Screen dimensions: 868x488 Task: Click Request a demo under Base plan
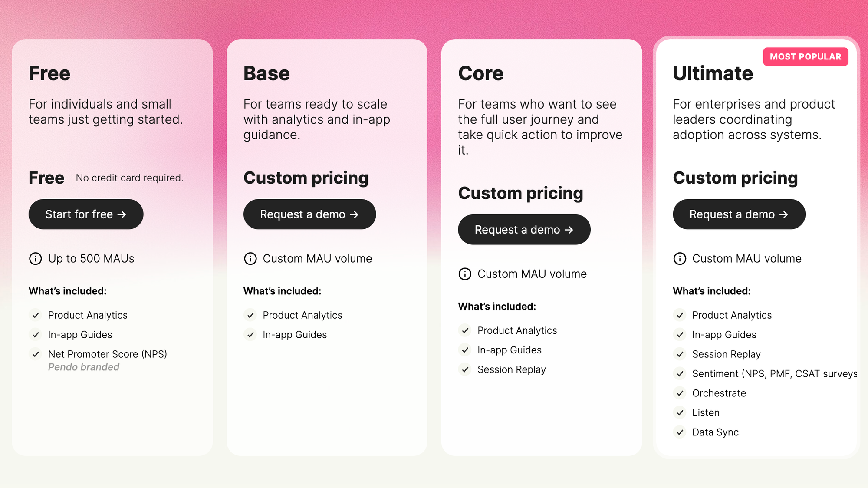click(309, 214)
